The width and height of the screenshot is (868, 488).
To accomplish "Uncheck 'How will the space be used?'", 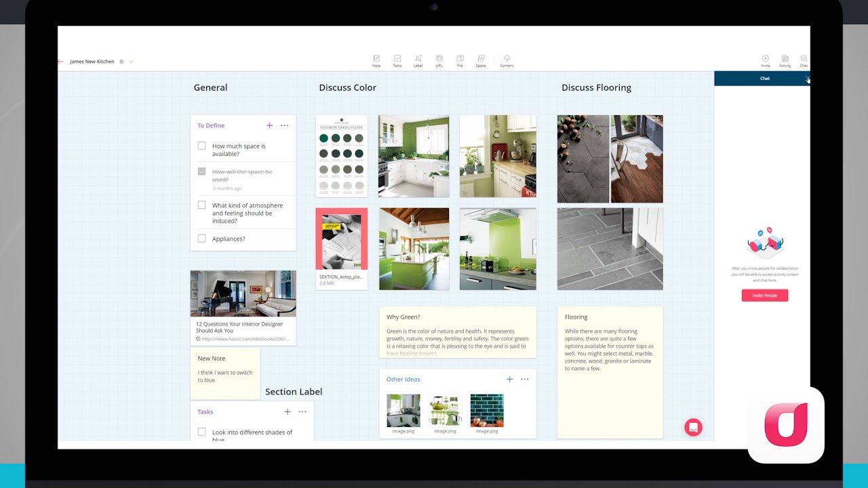I will point(201,171).
